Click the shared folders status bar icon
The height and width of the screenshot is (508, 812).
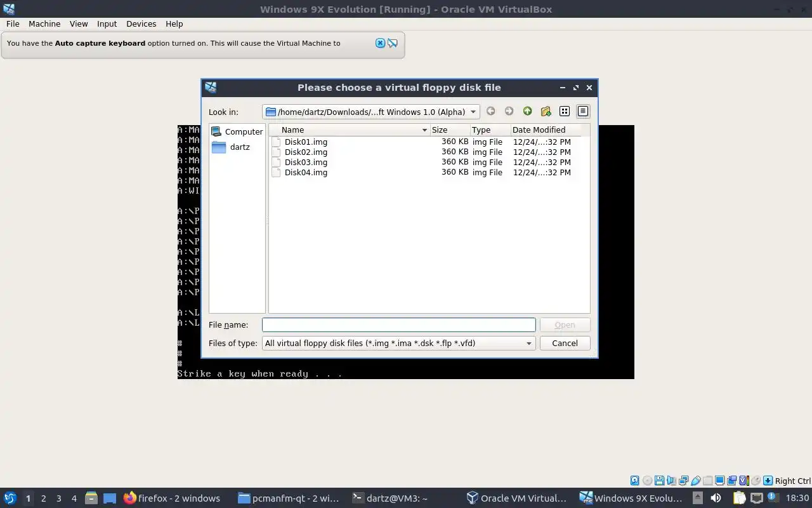(x=707, y=481)
